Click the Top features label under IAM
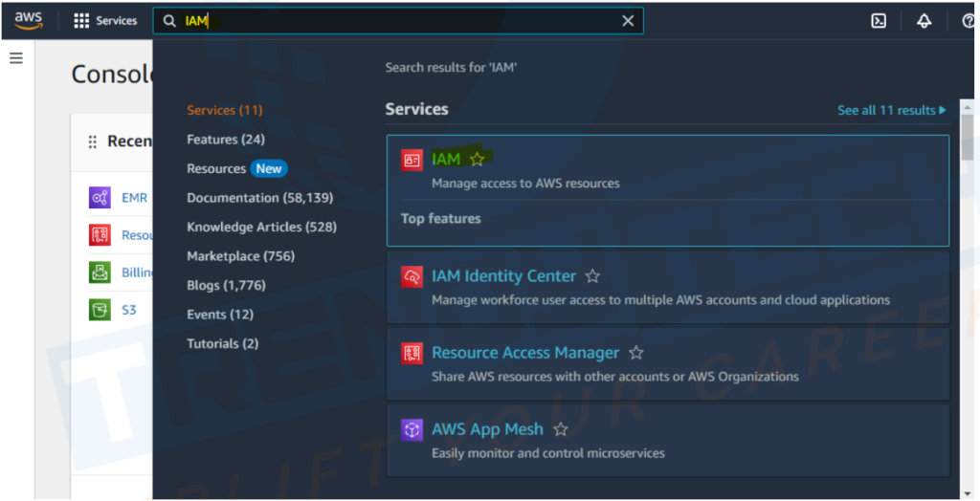 pyautogui.click(x=440, y=219)
